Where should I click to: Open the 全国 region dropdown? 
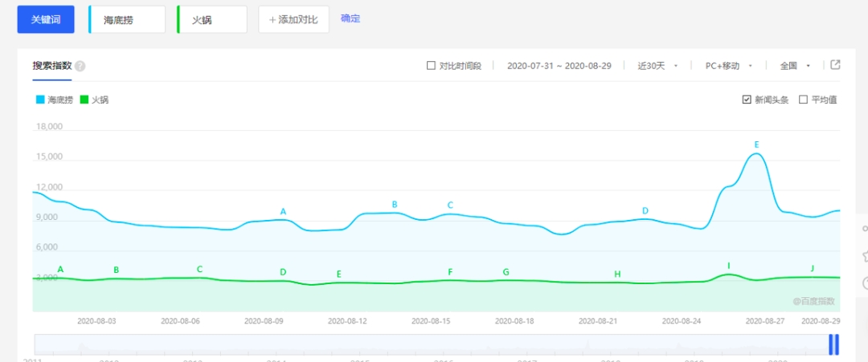point(794,66)
